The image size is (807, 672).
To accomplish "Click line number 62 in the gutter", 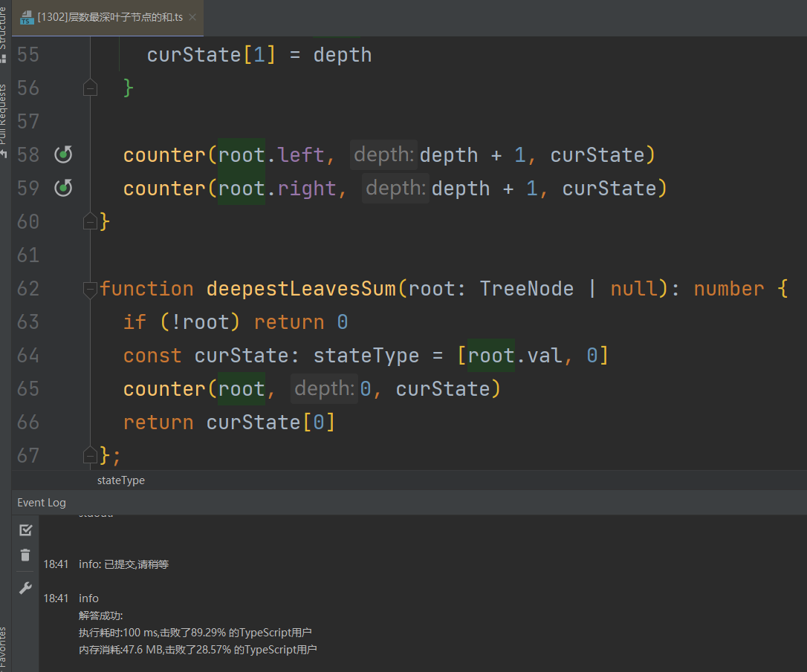I will (27, 288).
